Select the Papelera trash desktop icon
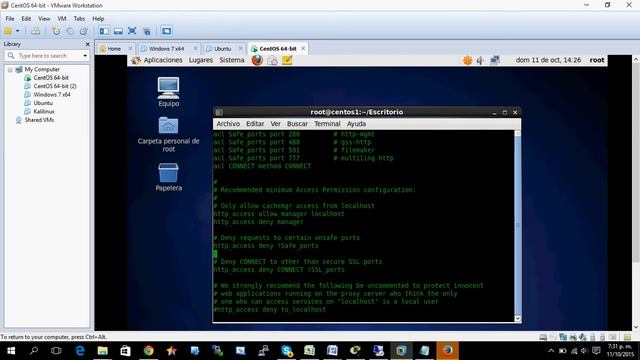 (x=169, y=177)
